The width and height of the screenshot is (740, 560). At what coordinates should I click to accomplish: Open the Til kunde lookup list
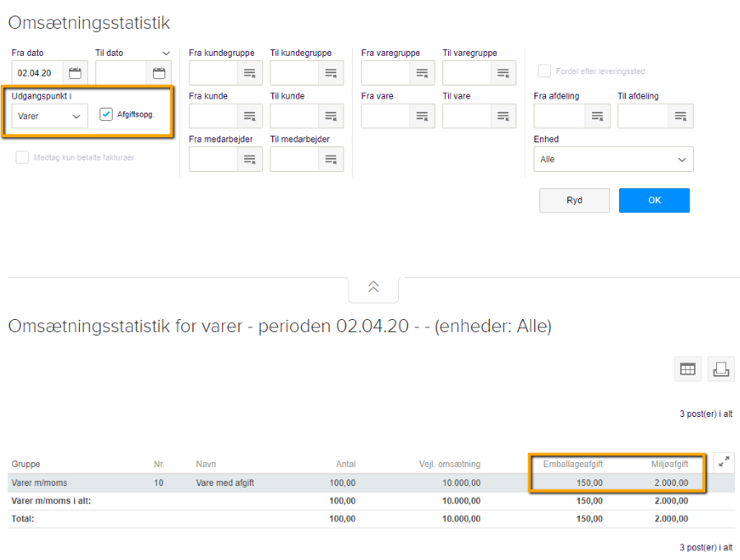pyautogui.click(x=331, y=116)
